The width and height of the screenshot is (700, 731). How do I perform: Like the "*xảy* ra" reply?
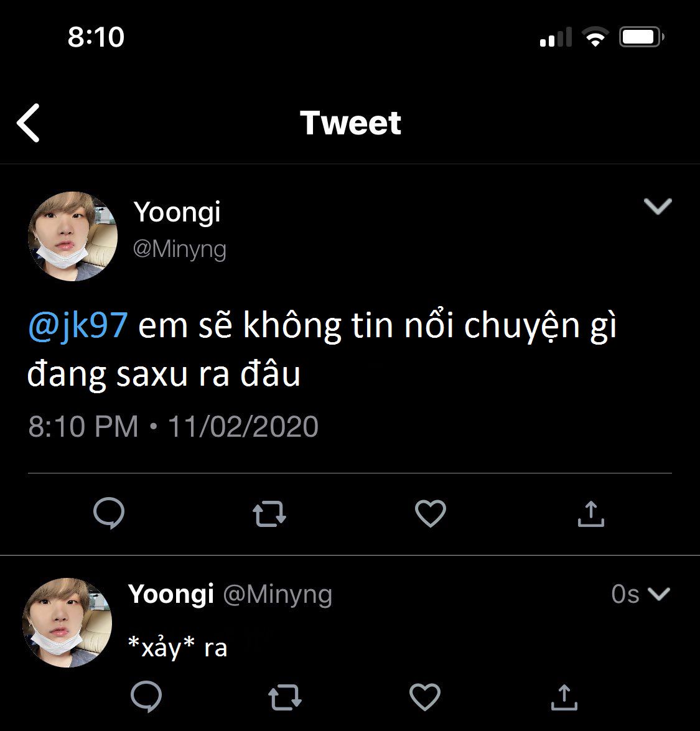coord(425,696)
